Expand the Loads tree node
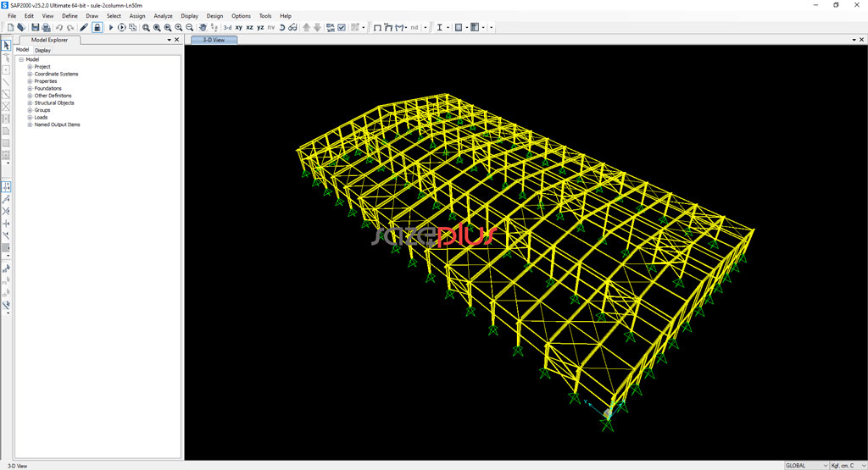The width and height of the screenshot is (868, 470). [30, 117]
